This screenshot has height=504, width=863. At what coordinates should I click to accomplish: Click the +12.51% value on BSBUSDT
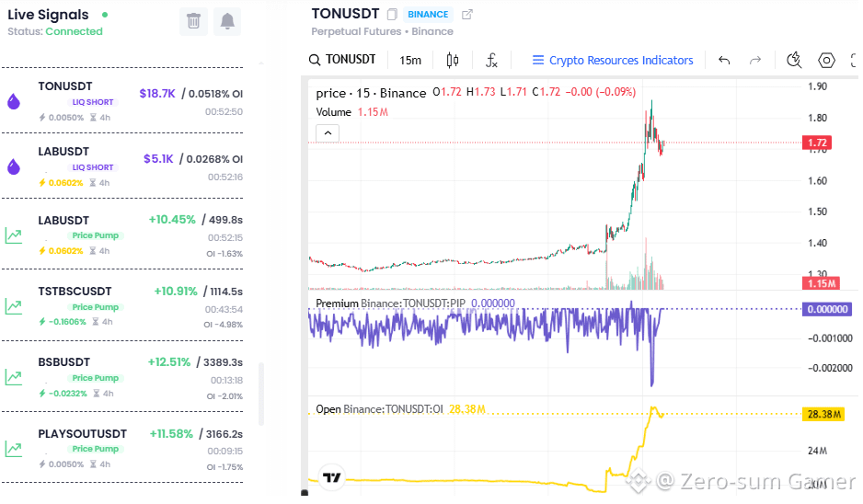coord(169,362)
